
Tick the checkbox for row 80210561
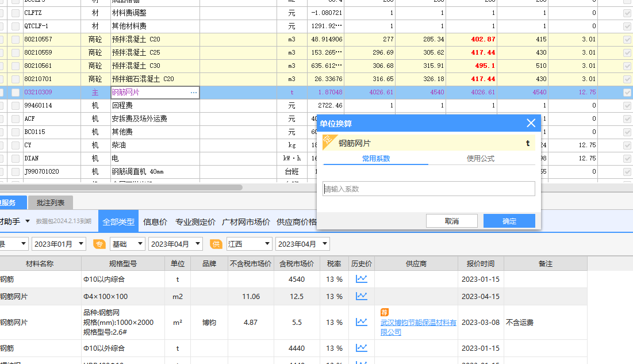pos(16,66)
